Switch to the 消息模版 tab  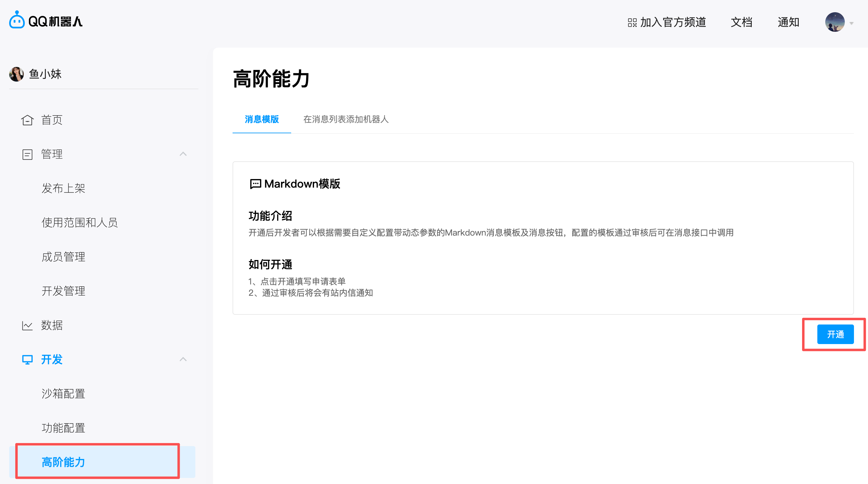[262, 119]
